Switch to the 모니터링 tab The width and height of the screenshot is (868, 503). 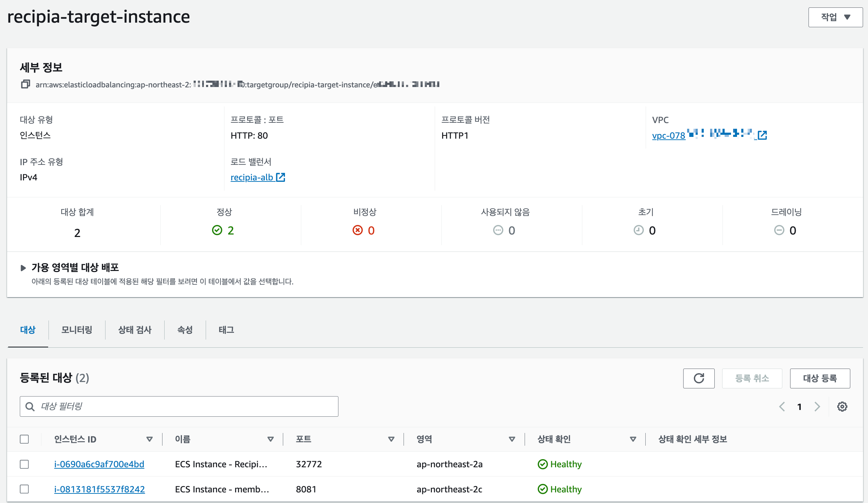[76, 330]
